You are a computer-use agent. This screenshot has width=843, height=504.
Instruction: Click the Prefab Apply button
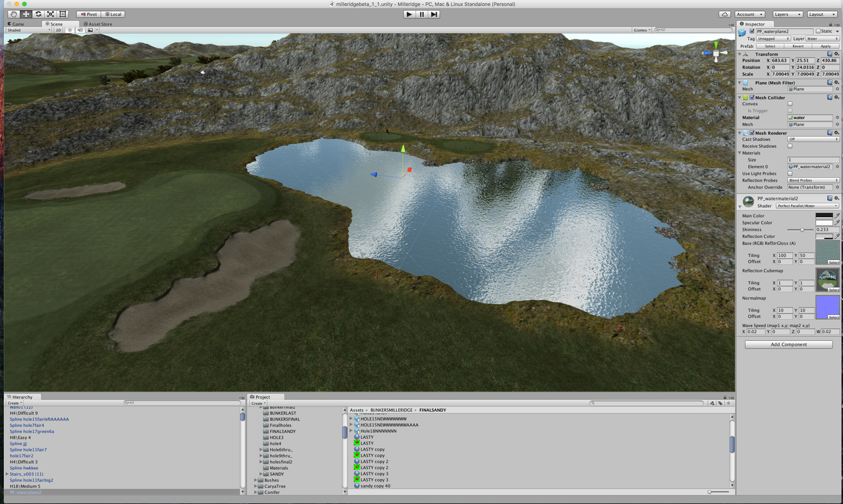point(826,46)
